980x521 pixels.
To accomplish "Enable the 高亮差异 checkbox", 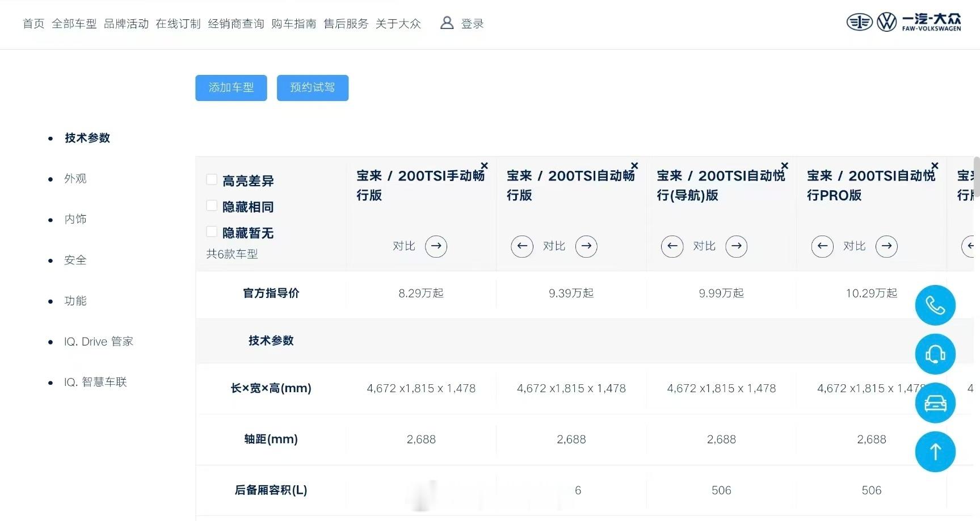I will [212, 180].
